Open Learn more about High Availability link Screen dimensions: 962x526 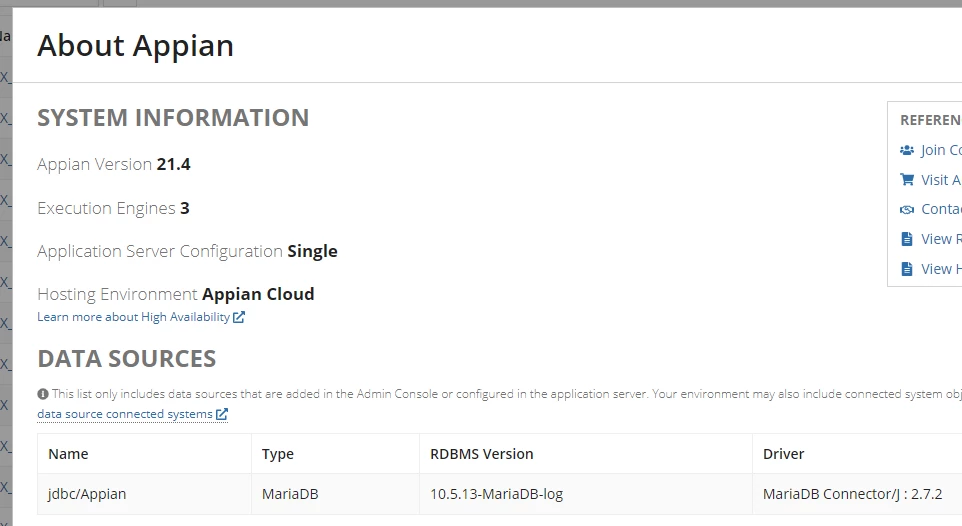[x=134, y=317]
